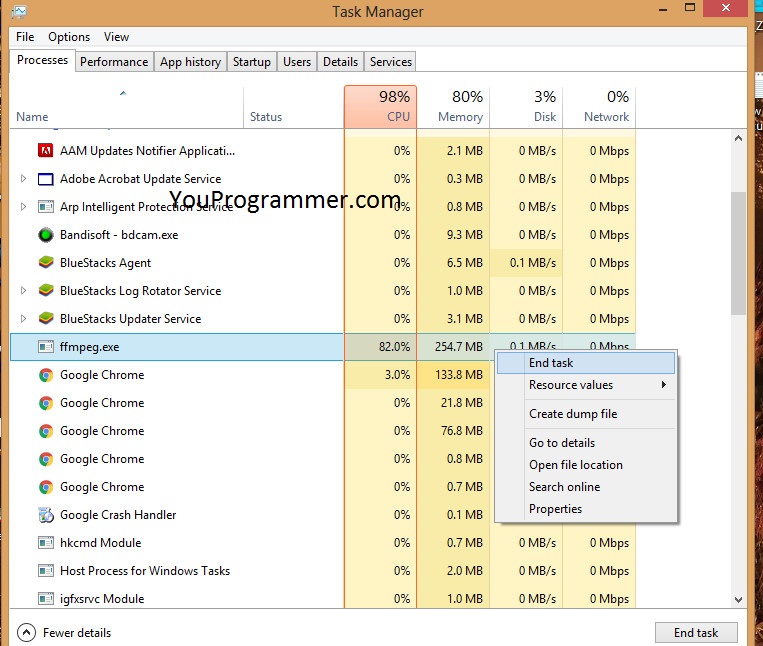
Task: Select the Bandisoft - bdcam.exe row text
Action: click(x=119, y=235)
